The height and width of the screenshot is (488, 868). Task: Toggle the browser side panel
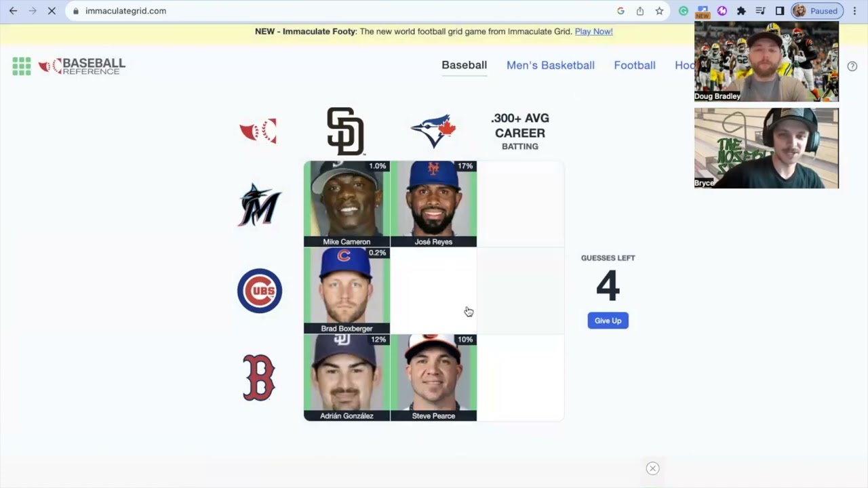pyautogui.click(x=780, y=11)
